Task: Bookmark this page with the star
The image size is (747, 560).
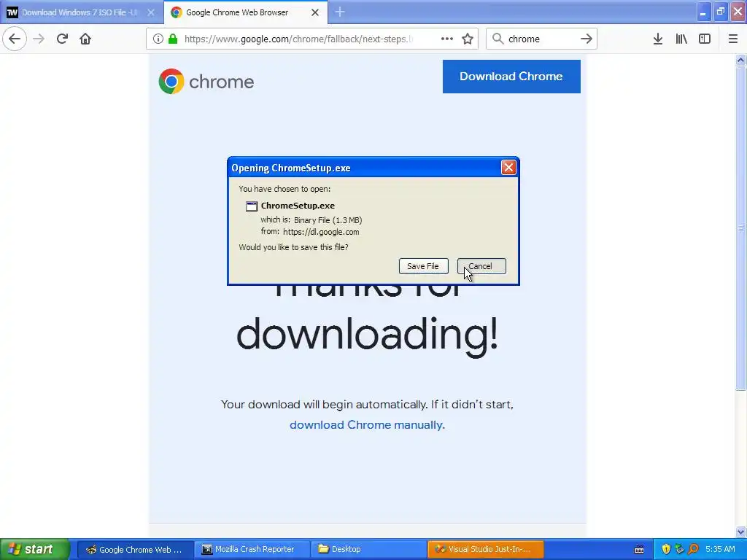Action: (x=468, y=39)
